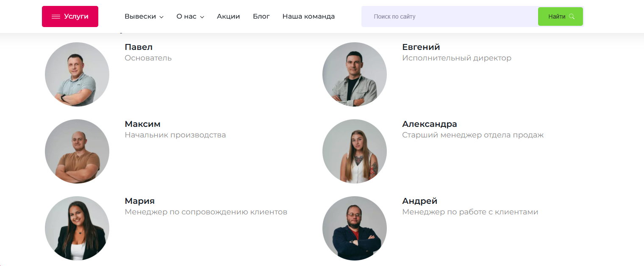Click Евгений's round portrait photo
This screenshot has height=266, width=644.
coord(355,74)
